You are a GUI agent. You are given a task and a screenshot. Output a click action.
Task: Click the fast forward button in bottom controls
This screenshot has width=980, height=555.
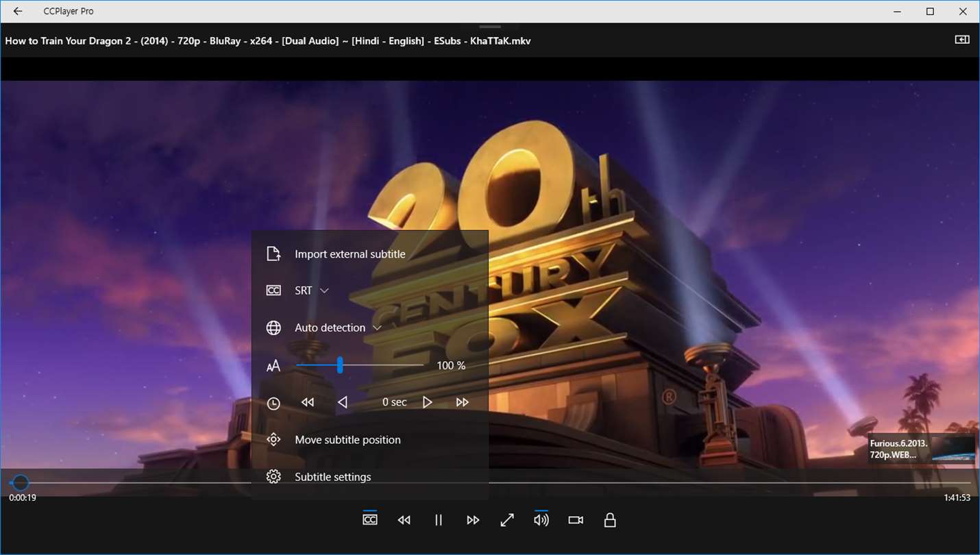click(x=473, y=520)
